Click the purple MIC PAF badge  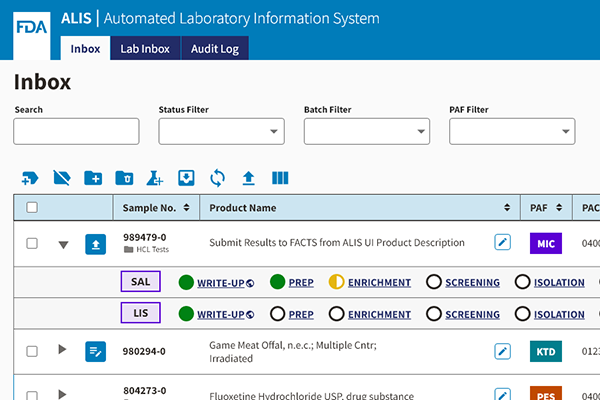[x=545, y=243]
